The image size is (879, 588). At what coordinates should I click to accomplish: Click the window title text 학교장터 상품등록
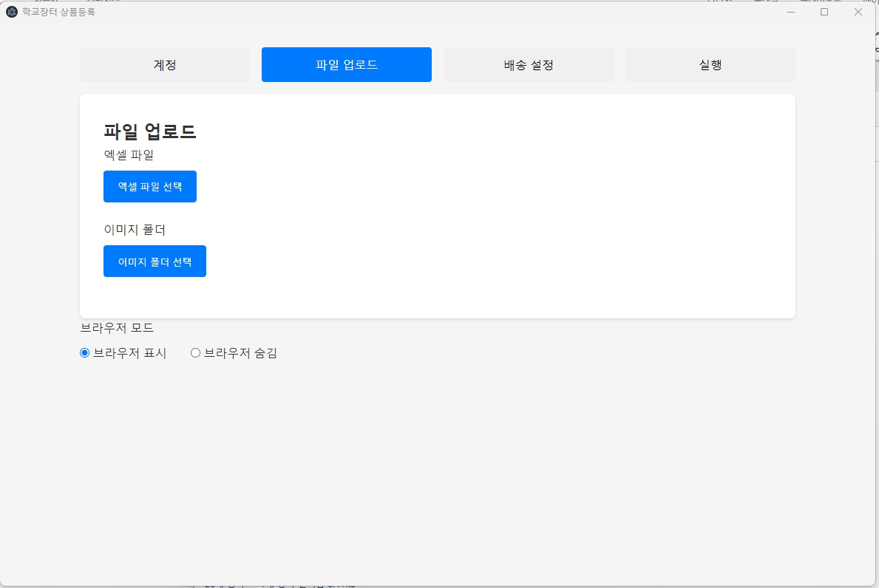pyautogui.click(x=59, y=12)
